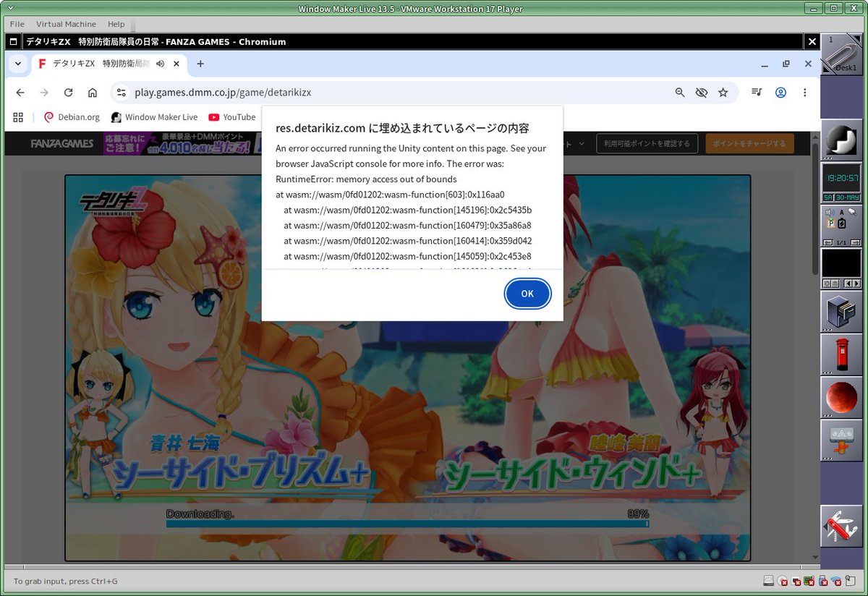
Task: Click 利用可能ポイントを確認する button
Action: click(x=647, y=143)
